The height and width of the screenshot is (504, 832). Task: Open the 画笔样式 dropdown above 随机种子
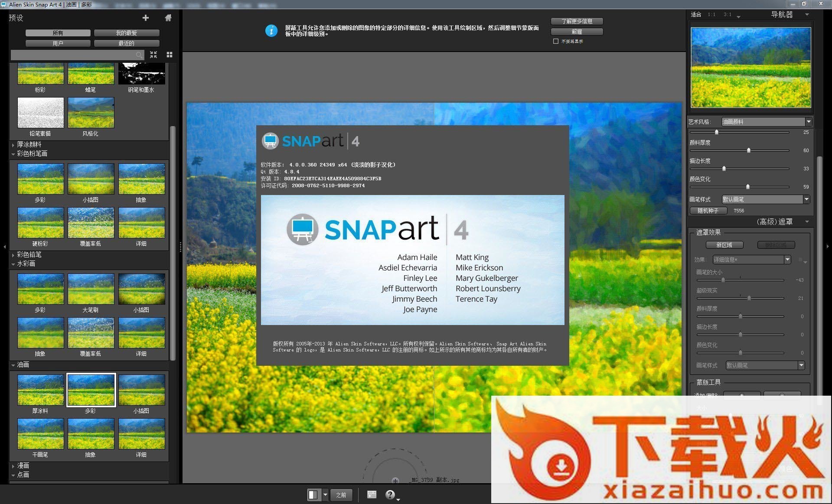pyautogui.click(x=765, y=199)
